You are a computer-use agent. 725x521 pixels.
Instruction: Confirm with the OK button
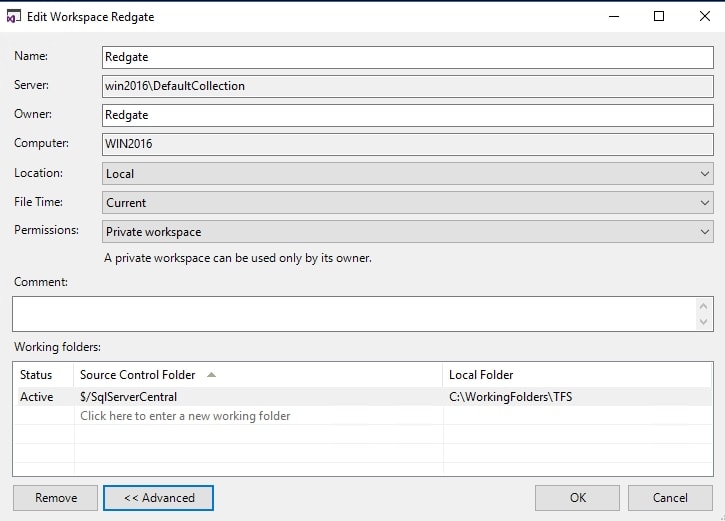(x=577, y=497)
